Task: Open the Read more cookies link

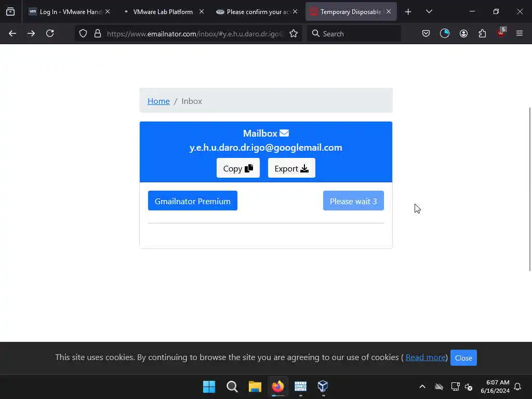Action: (425, 357)
